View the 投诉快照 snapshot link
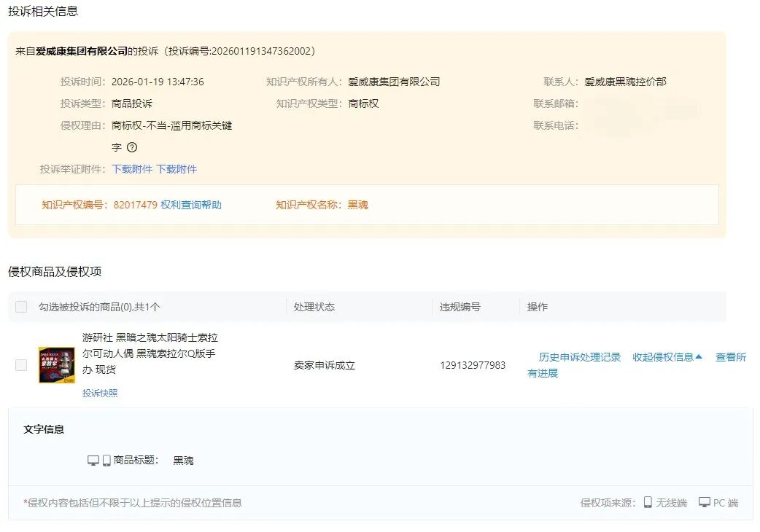Image resolution: width=760 pixels, height=532 pixels. pos(100,393)
